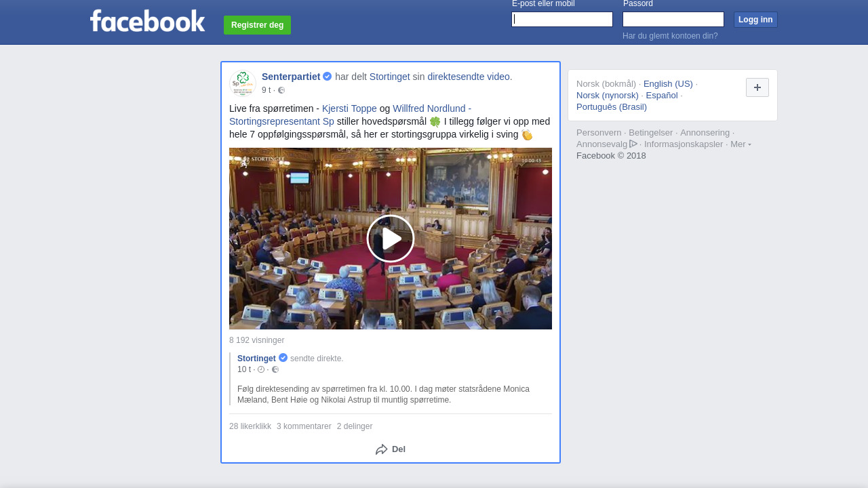Click the verified badge next to Stortinget

[x=283, y=358]
